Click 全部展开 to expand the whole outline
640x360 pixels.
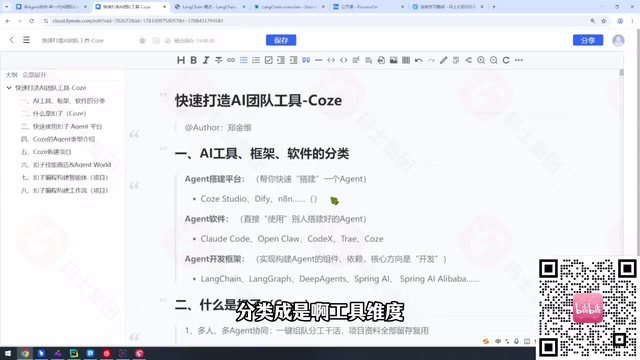pyautogui.click(x=34, y=75)
